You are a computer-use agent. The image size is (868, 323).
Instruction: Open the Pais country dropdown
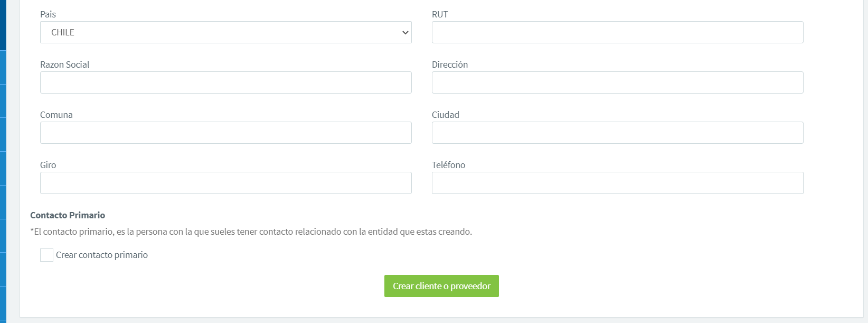225,32
